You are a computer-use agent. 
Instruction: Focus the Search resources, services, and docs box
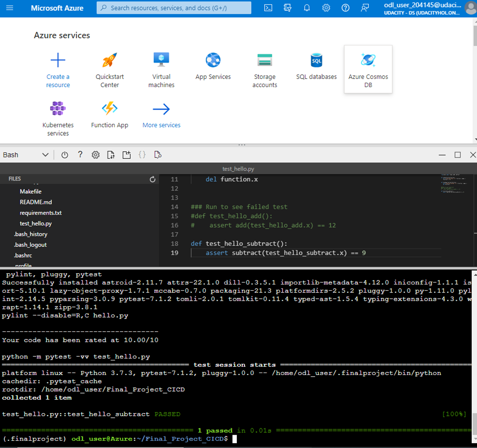pyautogui.click(x=174, y=8)
